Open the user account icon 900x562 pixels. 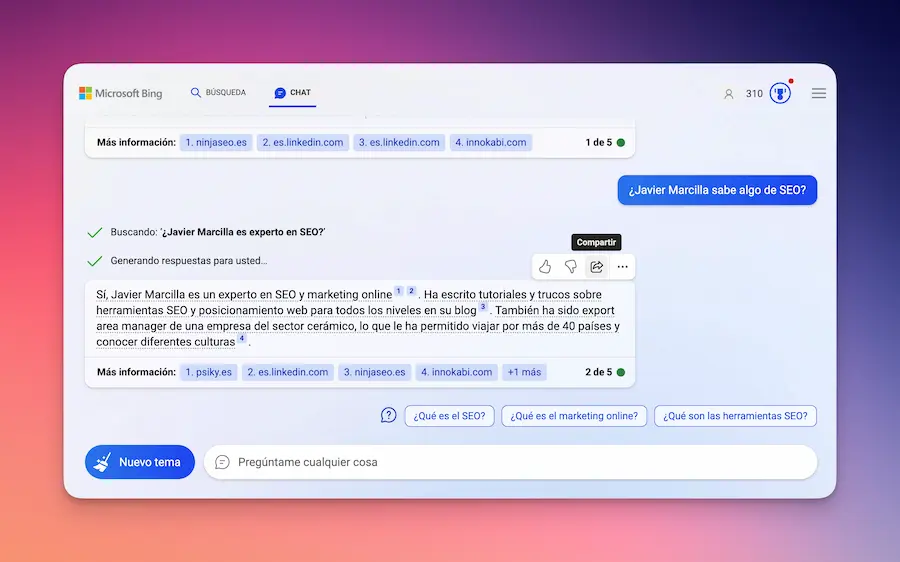(x=728, y=94)
